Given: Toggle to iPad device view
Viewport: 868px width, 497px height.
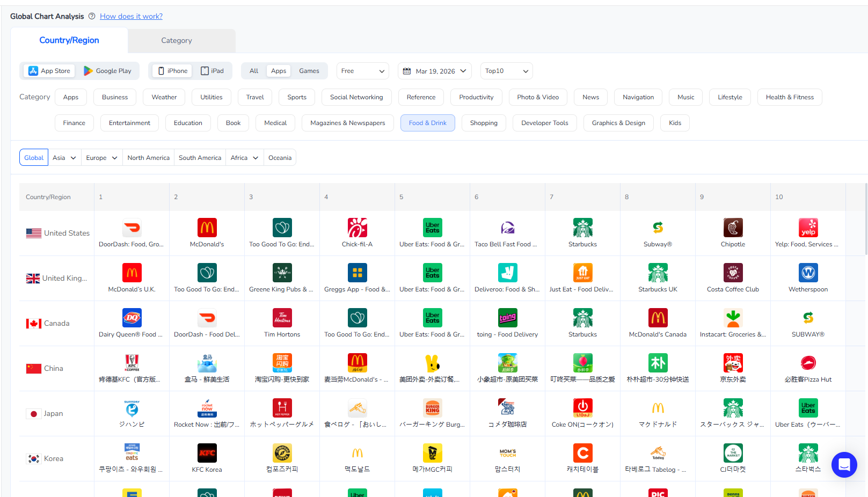Looking at the screenshot, I should point(213,70).
